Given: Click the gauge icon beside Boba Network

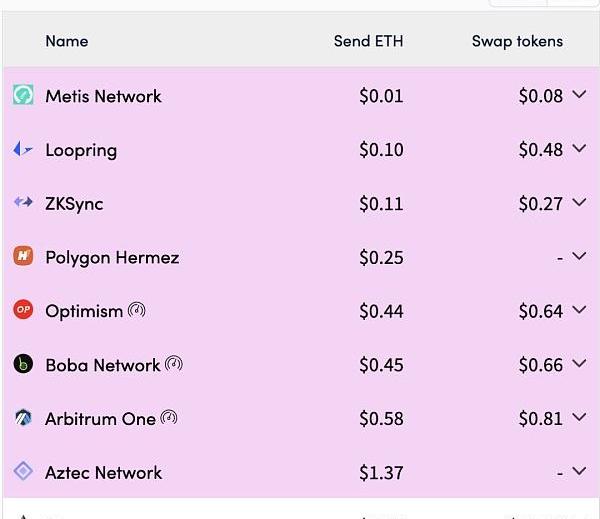Looking at the screenshot, I should [174, 364].
